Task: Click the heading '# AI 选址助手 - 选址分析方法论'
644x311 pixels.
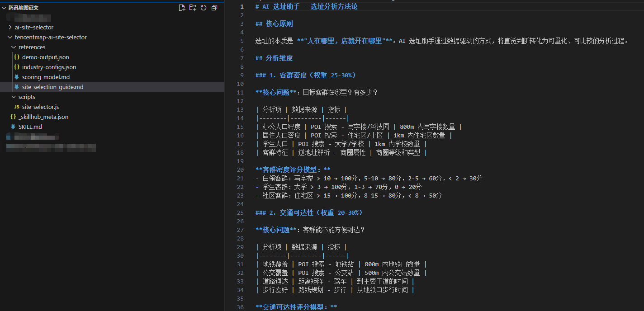Action: 306,7
